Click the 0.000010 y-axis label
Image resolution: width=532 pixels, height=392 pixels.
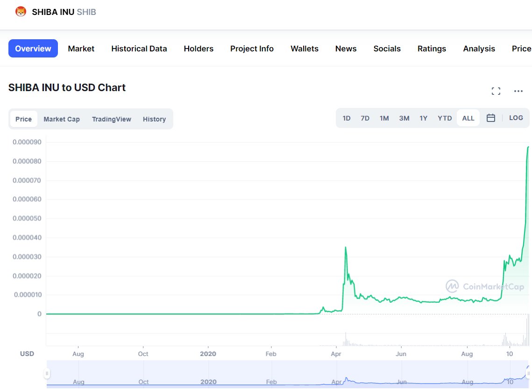(x=28, y=295)
